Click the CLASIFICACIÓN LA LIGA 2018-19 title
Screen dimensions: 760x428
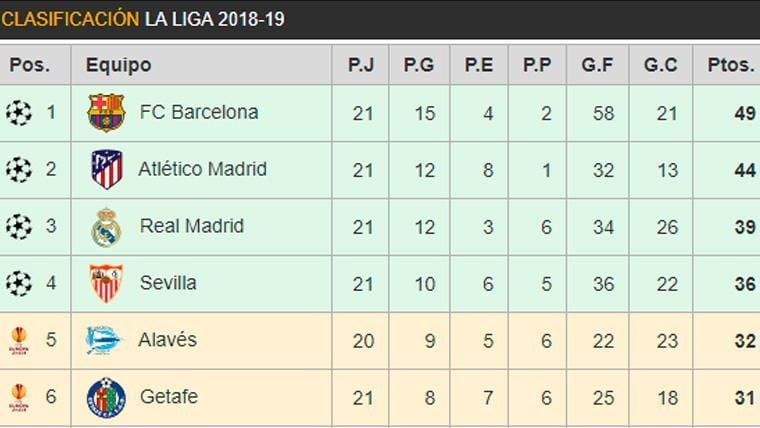143,19
